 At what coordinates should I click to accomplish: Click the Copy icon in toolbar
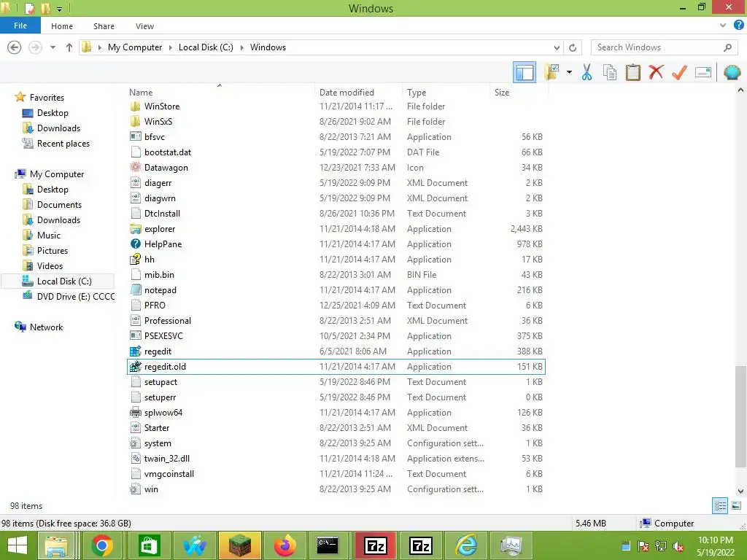610,72
